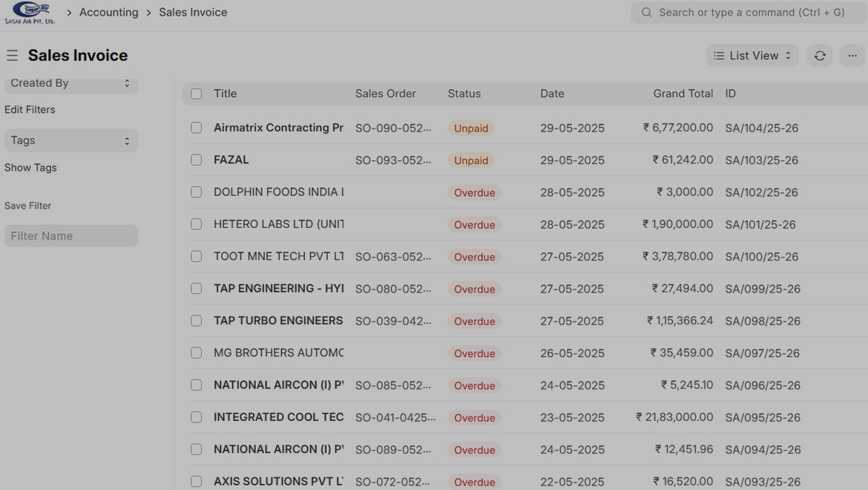
Task: Click the Overdue status of HETERO LABS
Action: [x=474, y=224]
